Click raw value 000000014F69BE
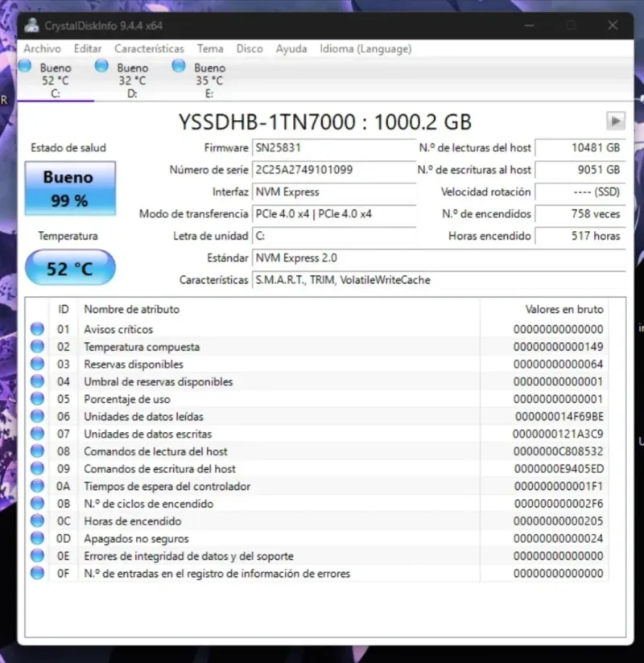The image size is (644, 663). tap(559, 417)
